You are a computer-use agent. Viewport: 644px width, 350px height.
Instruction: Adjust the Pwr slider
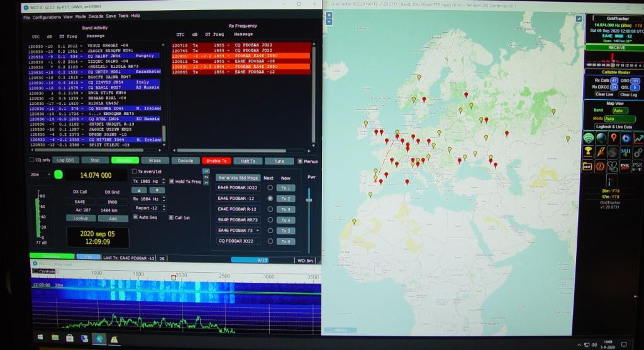coord(309,200)
